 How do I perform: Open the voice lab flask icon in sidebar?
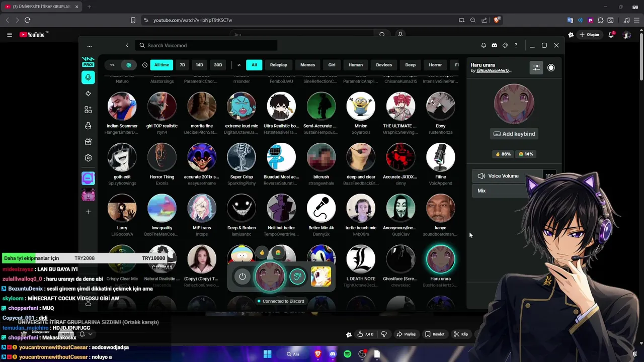[x=88, y=126]
